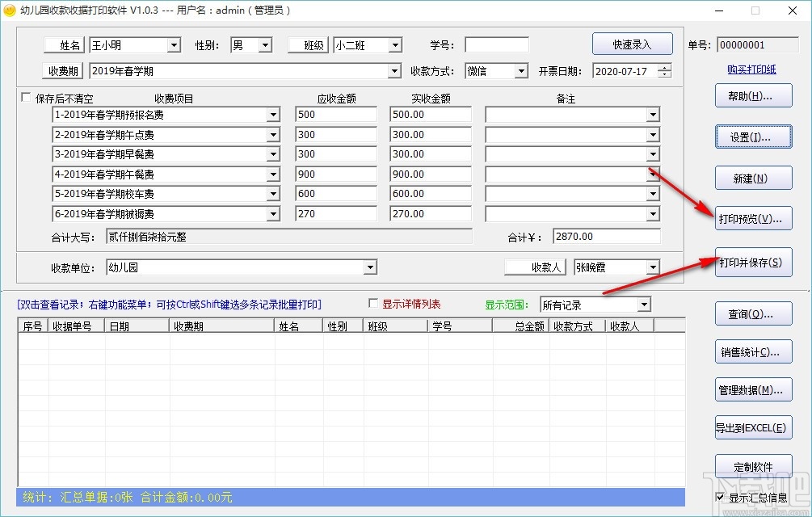Click 导出到EXCEL(E) to export data

pyautogui.click(x=752, y=427)
